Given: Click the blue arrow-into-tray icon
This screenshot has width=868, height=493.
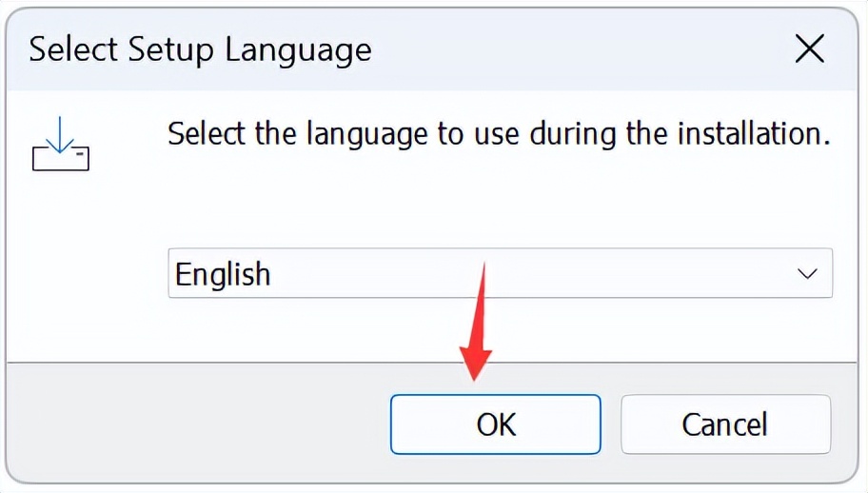Looking at the screenshot, I should tap(61, 144).
